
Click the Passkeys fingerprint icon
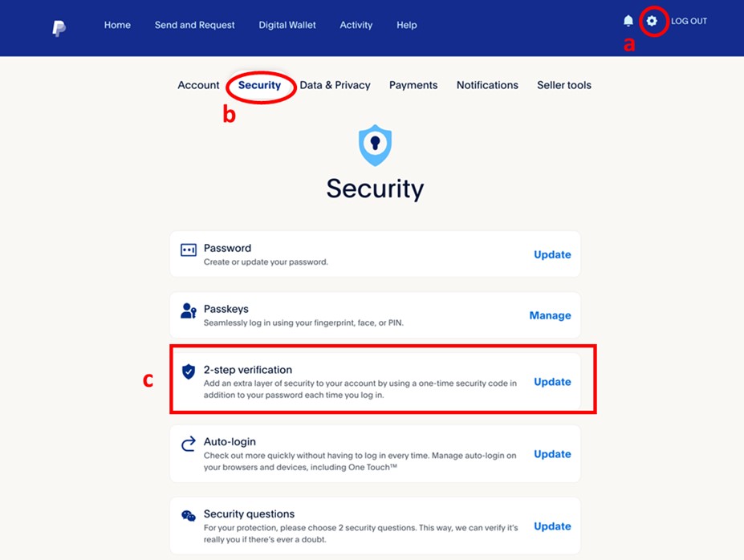(189, 309)
